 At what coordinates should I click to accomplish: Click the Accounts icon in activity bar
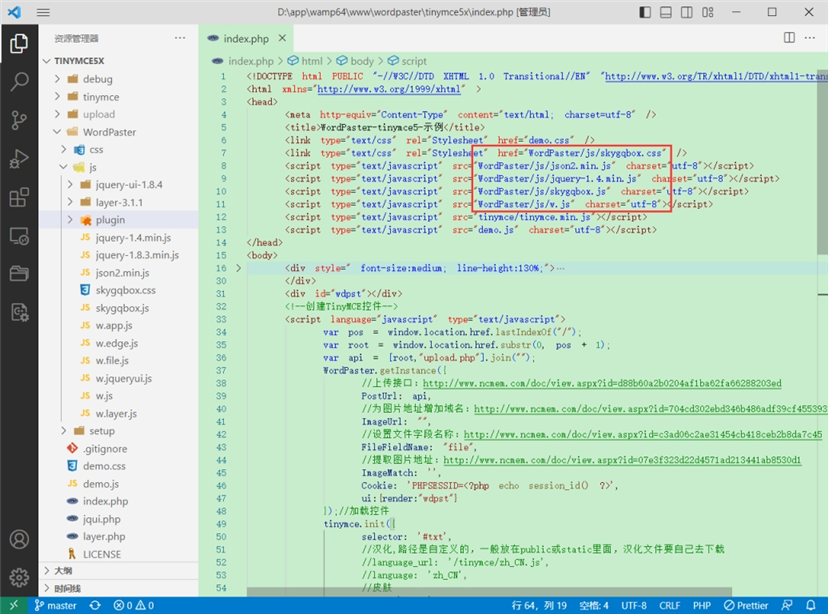19,539
